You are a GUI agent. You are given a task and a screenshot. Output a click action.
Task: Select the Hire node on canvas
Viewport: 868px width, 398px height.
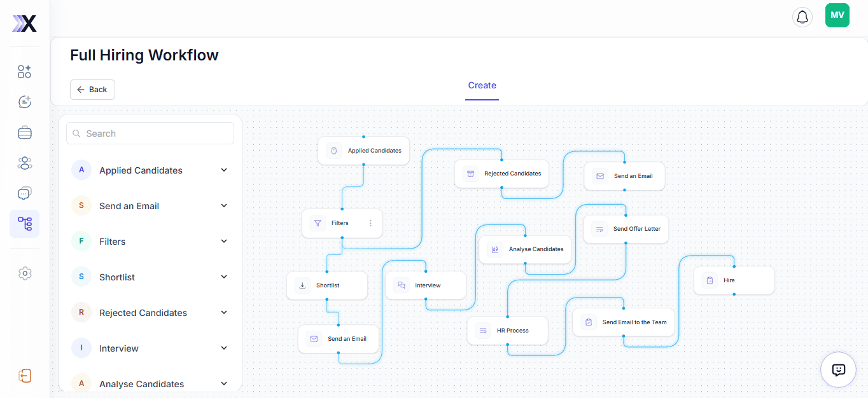point(734,280)
